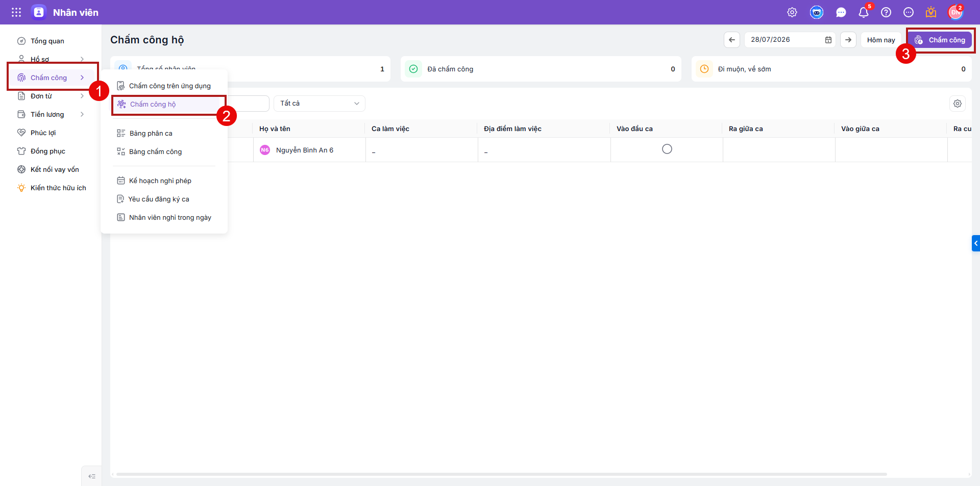Open the chat messages icon
980x486 pixels.
pos(841,12)
